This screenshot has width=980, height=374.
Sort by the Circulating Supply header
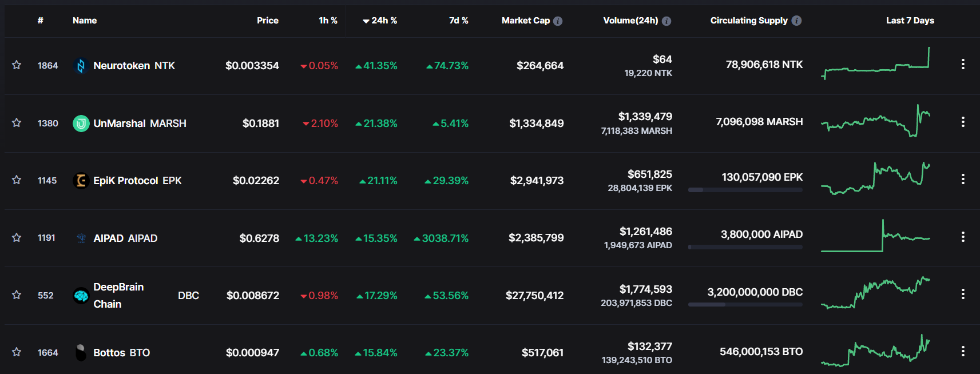click(749, 21)
